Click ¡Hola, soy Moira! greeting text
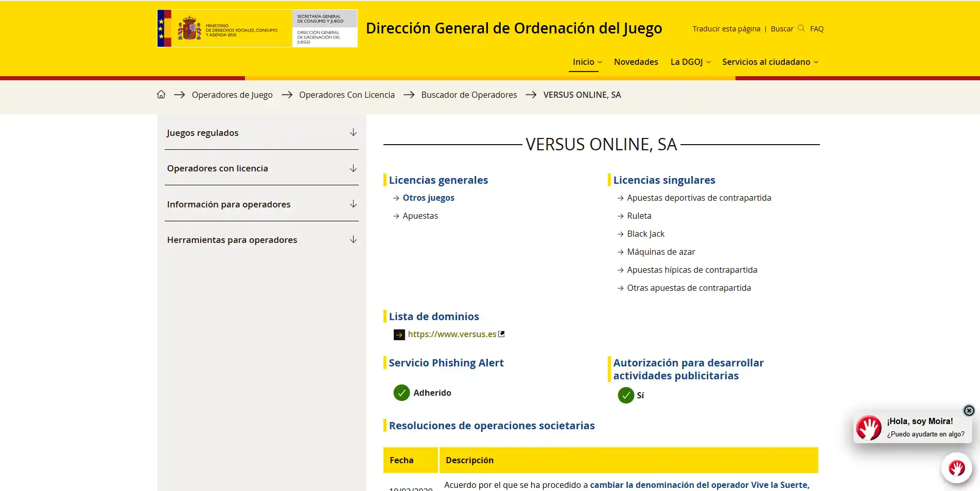 tap(920, 421)
